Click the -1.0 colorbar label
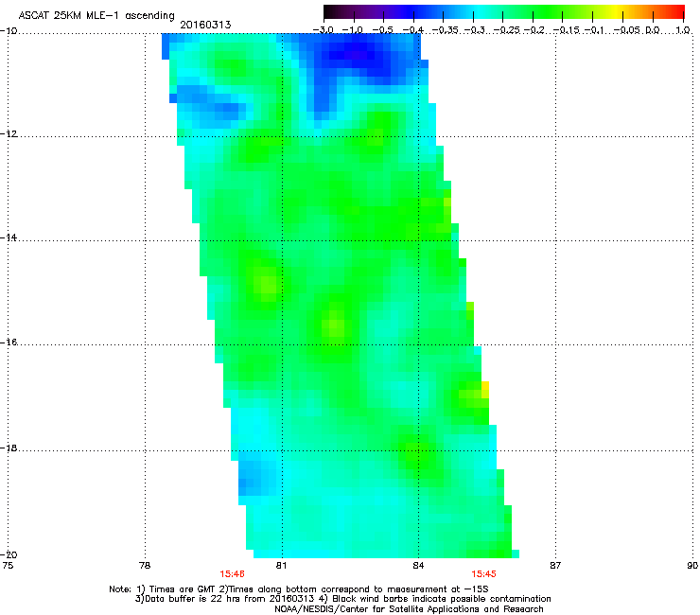 (352, 30)
